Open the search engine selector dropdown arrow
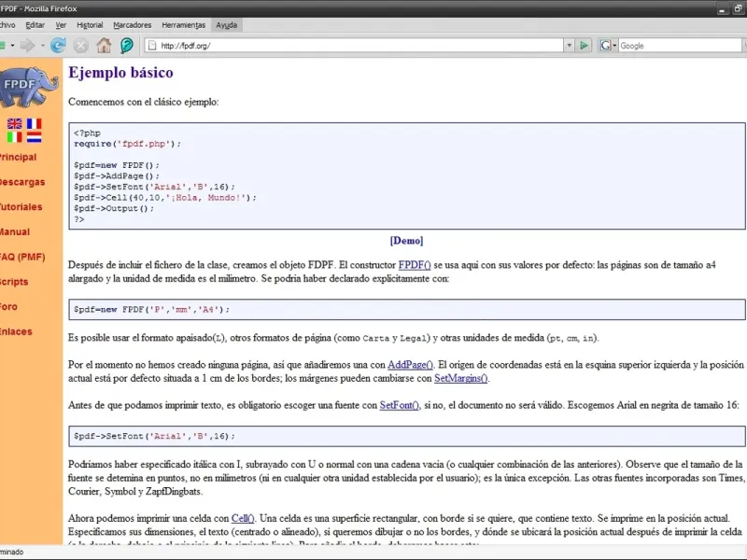This screenshot has height=560, width=747. click(x=614, y=46)
